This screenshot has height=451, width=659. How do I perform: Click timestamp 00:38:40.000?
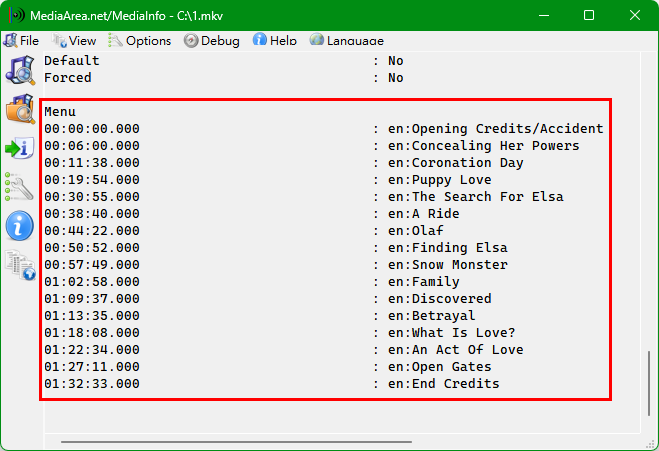click(92, 214)
